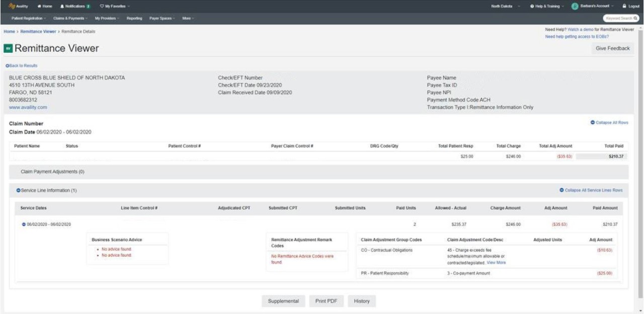644x314 pixels.
Task: Click Paid Units column header
Action: pyautogui.click(x=407, y=207)
